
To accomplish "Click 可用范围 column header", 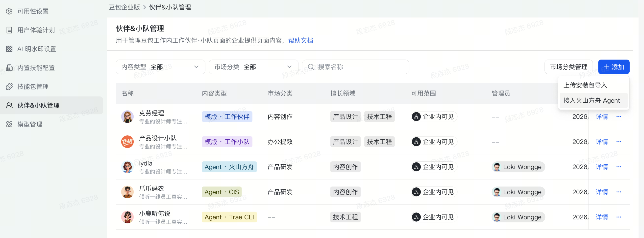I will (x=423, y=93).
